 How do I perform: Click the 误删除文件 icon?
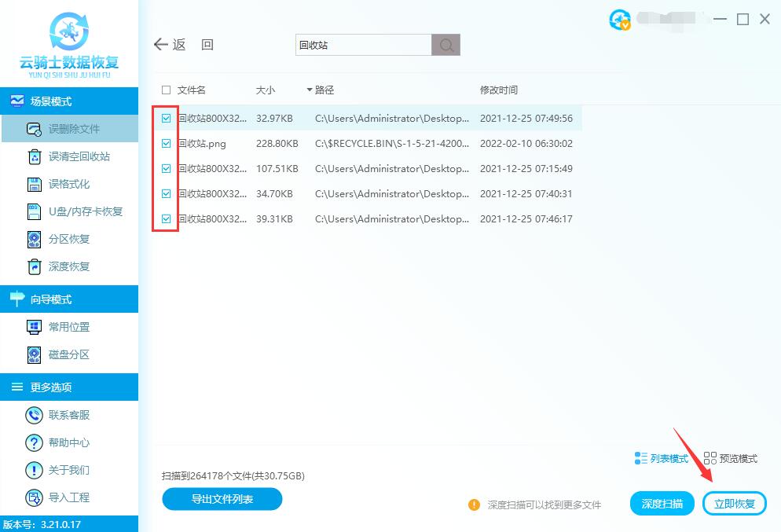pos(34,129)
